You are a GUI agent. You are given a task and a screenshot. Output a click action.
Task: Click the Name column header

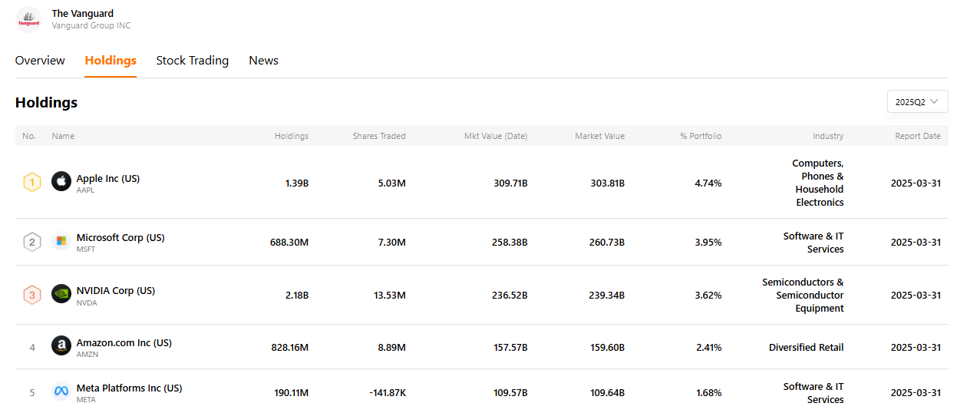pyautogui.click(x=63, y=136)
